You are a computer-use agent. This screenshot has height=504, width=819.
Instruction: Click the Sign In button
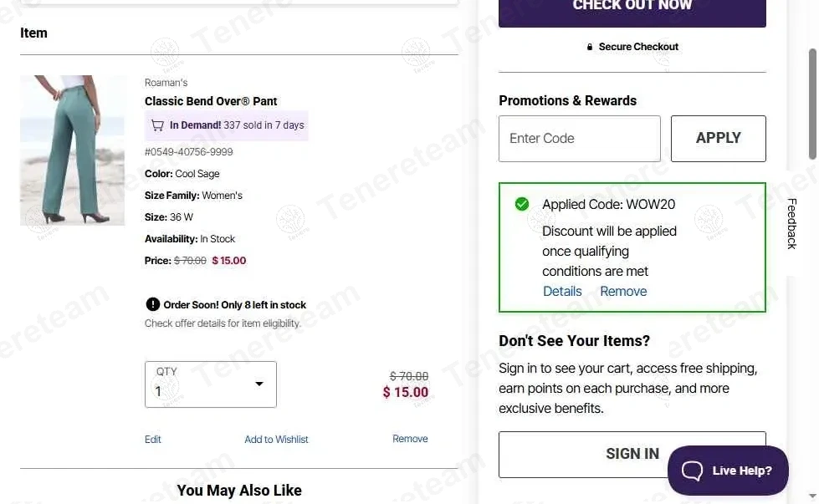[x=632, y=454]
